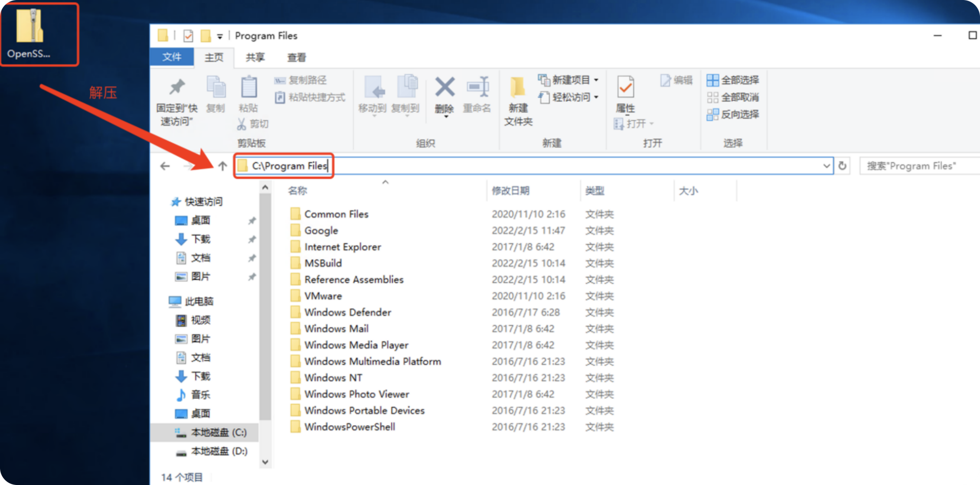The height and width of the screenshot is (485, 980).
Task: Click the Delete X icon
Action: coord(445,87)
